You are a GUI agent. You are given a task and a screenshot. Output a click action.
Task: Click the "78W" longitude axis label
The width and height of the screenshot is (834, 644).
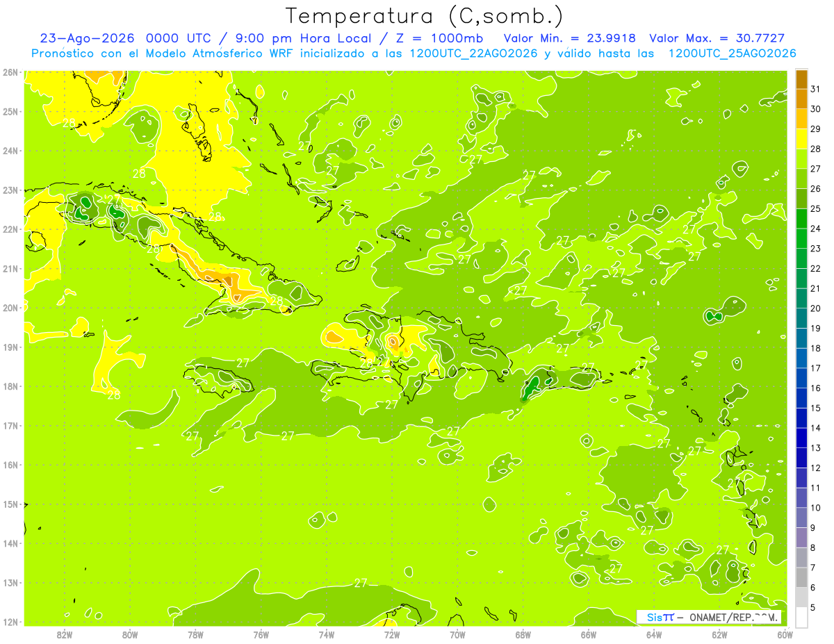(x=195, y=634)
